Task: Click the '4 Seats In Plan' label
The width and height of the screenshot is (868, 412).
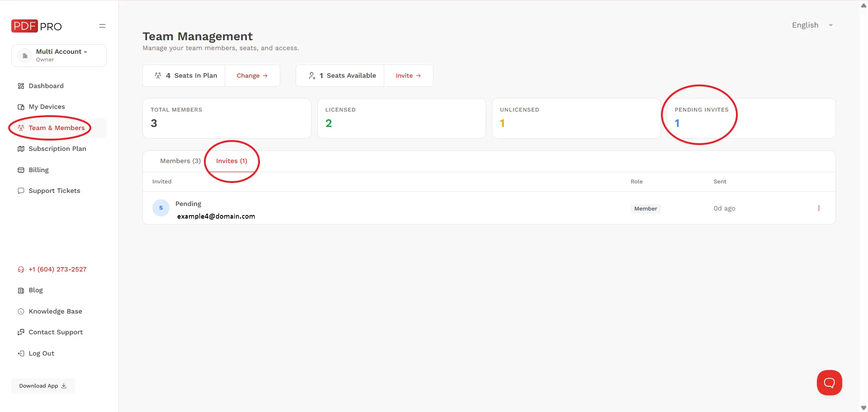Action: click(192, 75)
